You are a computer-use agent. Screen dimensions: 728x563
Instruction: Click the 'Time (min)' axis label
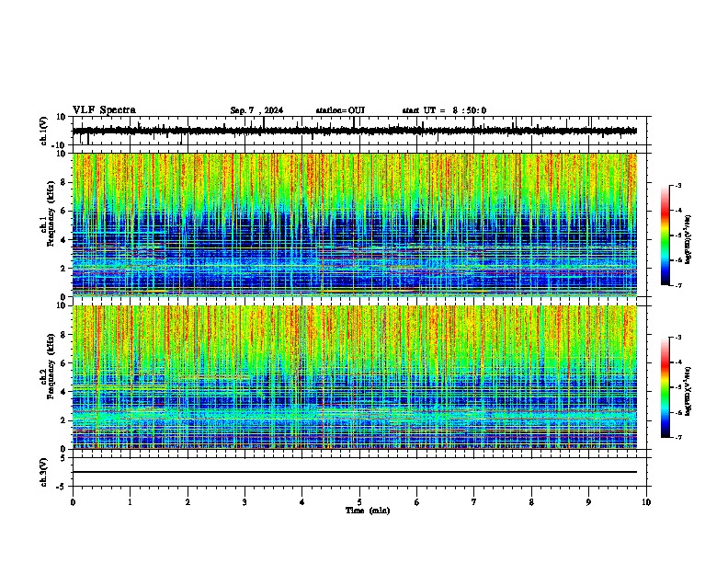coord(368,511)
